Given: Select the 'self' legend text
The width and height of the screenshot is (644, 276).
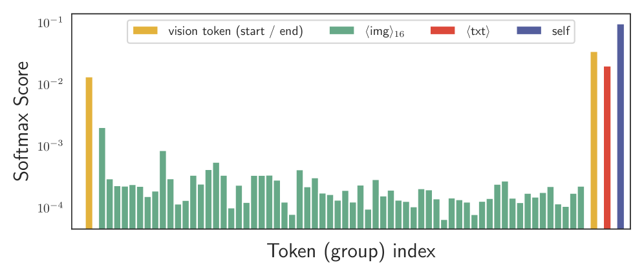Looking at the screenshot, I should click(x=561, y=31).
